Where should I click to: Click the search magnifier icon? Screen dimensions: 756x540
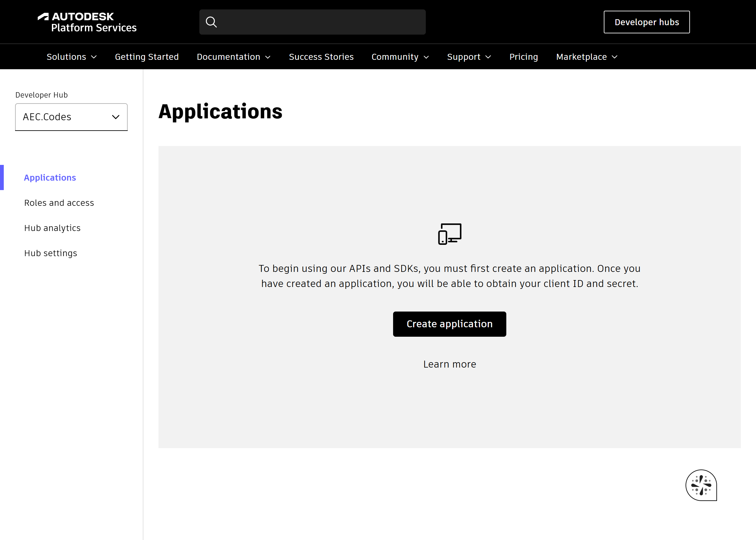pyautogui.click(x=211, y=22)
